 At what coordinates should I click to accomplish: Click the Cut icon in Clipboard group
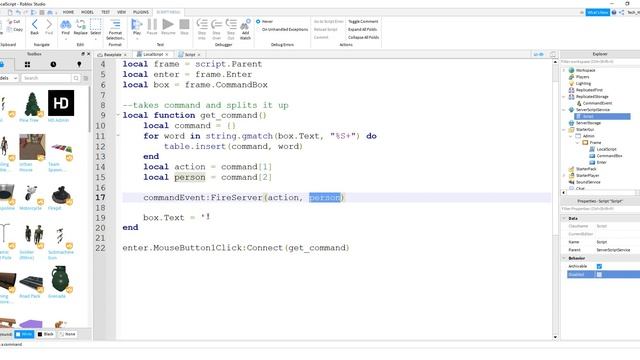coord(10,22)
